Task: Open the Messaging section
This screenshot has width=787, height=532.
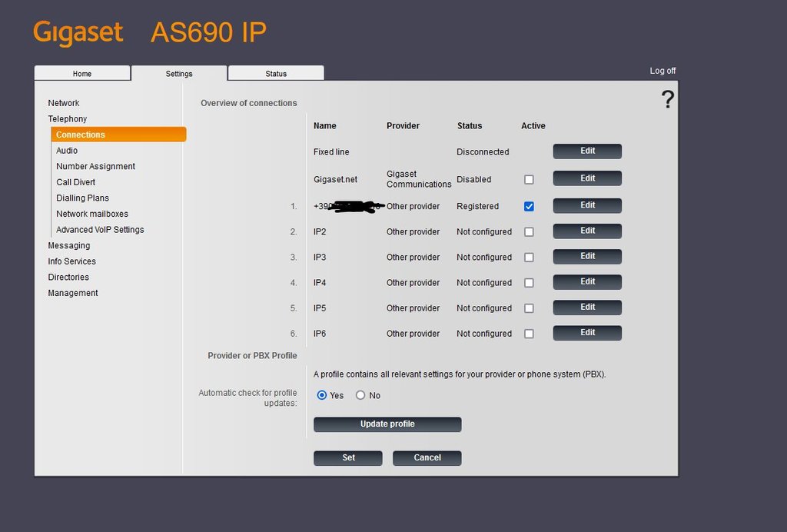Action: tap(68, 245)
